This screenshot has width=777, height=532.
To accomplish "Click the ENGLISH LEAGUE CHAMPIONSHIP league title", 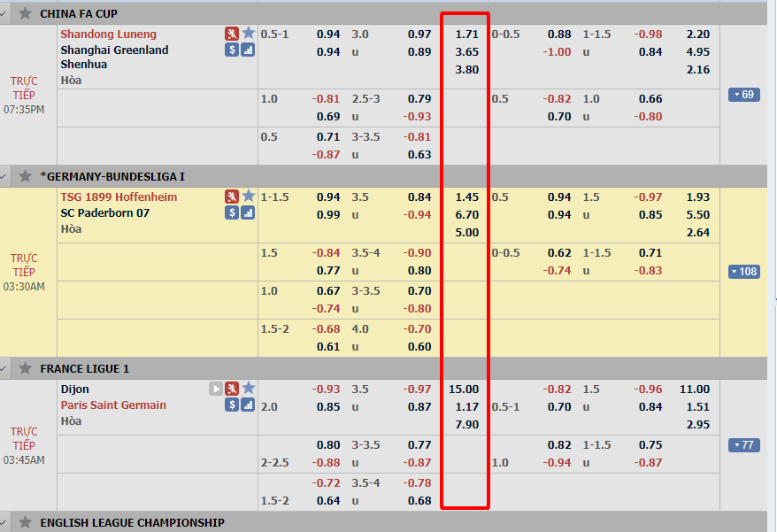I will (x=133, y=523).
